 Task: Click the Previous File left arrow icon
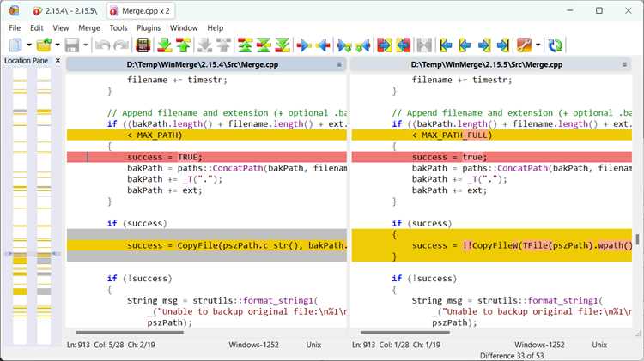465,45
